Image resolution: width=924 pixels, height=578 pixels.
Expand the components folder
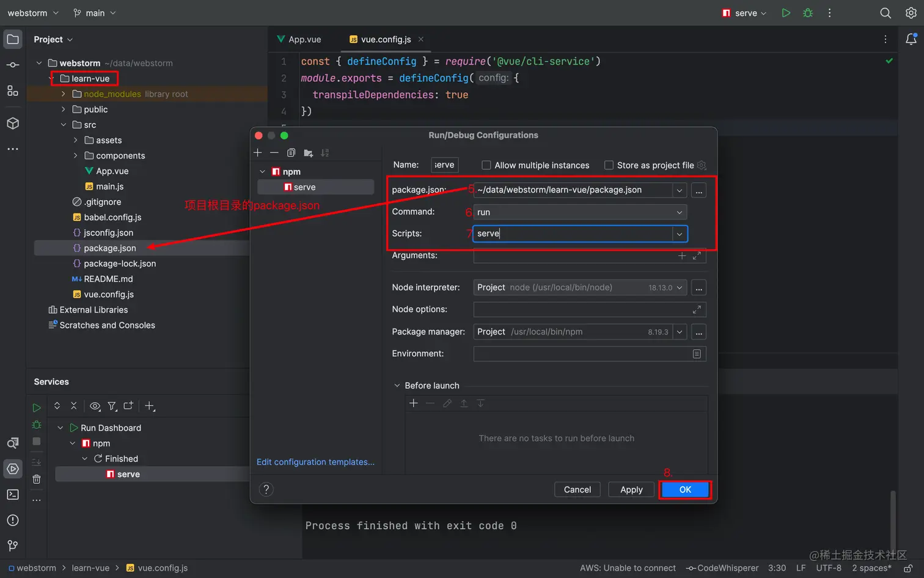(x=76, y=156)
